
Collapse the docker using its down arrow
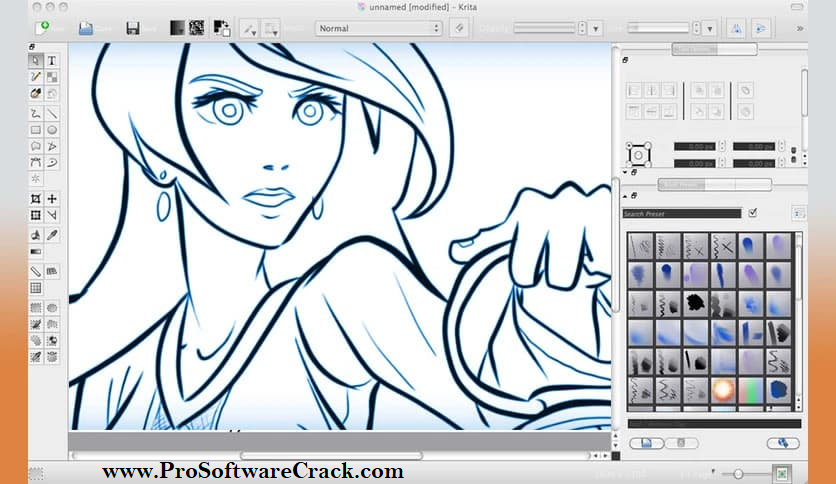[x=625, y=172]
